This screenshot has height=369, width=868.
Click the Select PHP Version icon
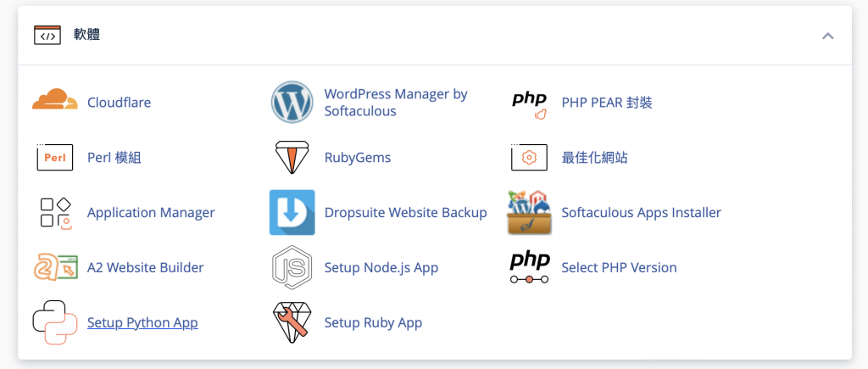(529, 267)
